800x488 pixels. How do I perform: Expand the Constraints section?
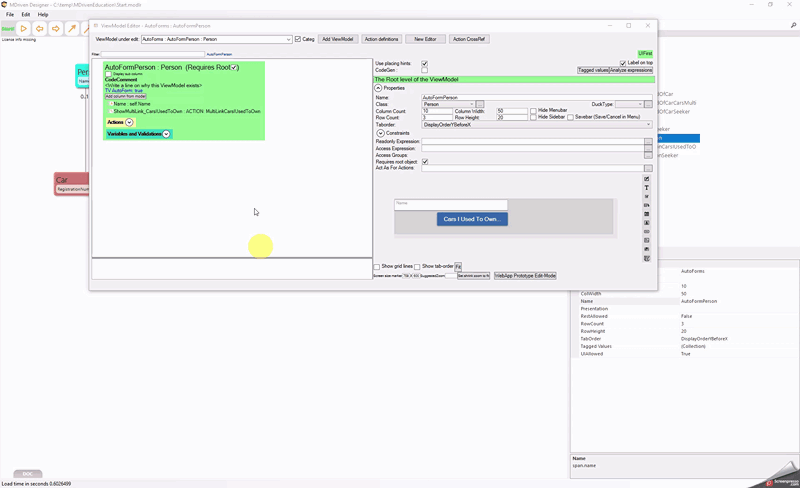point(380,133)
